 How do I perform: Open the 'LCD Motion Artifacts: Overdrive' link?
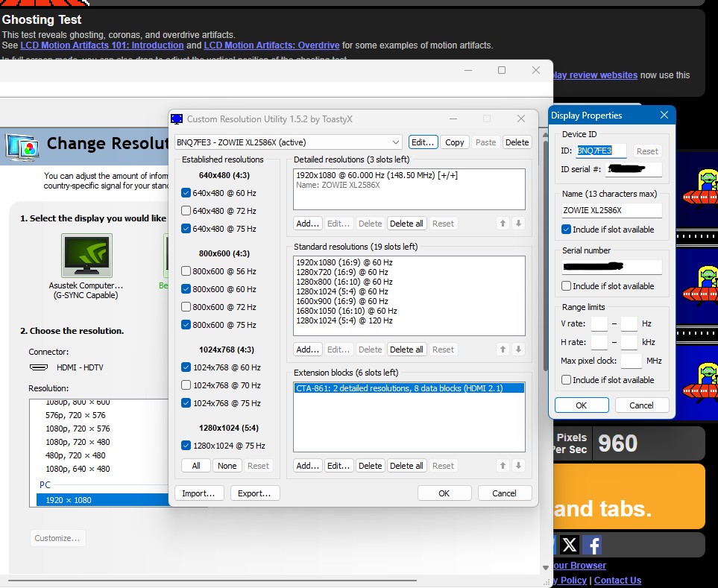pos(271,45)
